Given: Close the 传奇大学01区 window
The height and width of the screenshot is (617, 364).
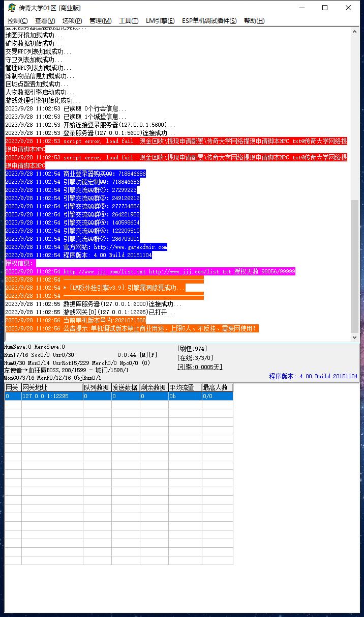Looking at the screenshot, I should 349,8.
